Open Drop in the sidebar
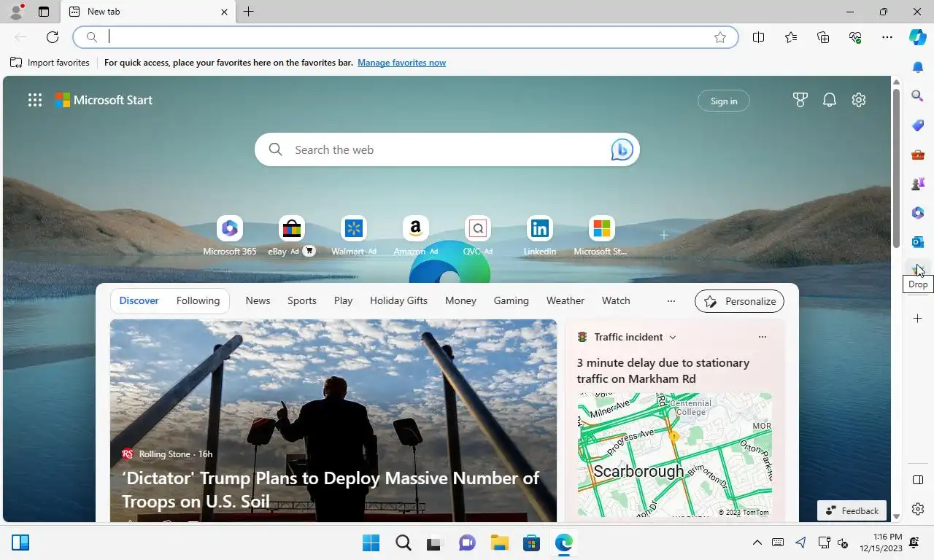Screen dimensions: 934x560 (x=918, y=270)
